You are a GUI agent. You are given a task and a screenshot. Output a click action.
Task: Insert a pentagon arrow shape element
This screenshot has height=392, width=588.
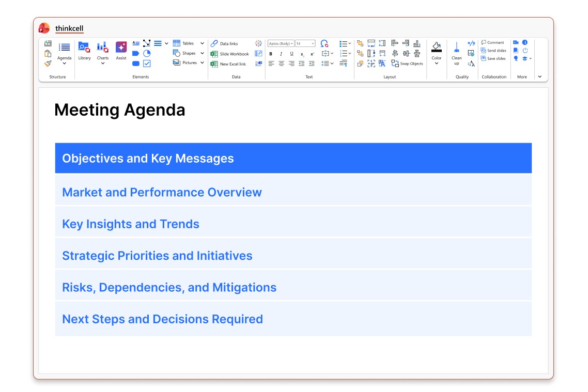click(136, 54)
